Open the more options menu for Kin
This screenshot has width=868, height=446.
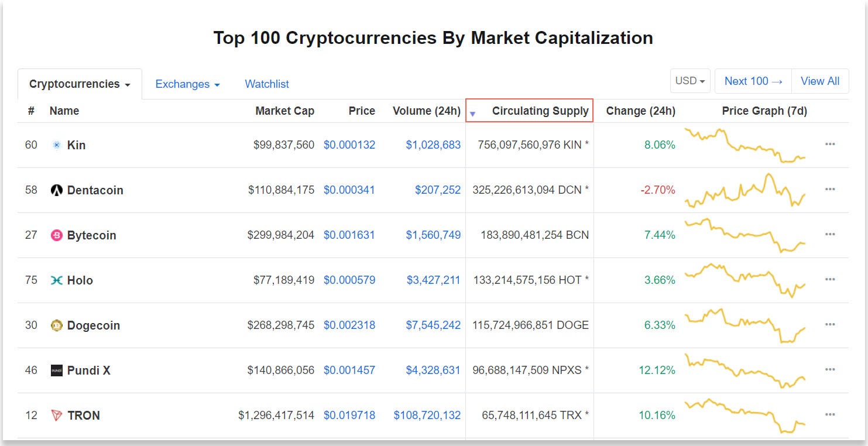[x=829, y=145]
